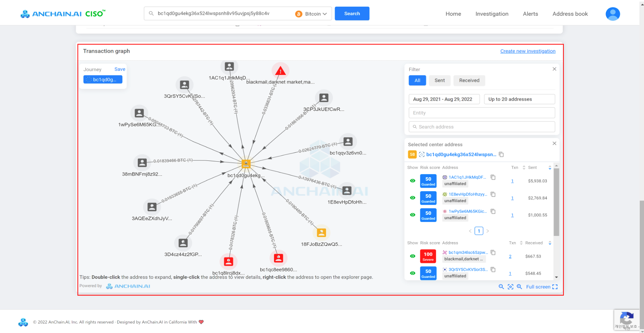Toggle visibility of 3QrSY5CvKVSor3S row
The image size is (644, 333).
click(412, 273)
